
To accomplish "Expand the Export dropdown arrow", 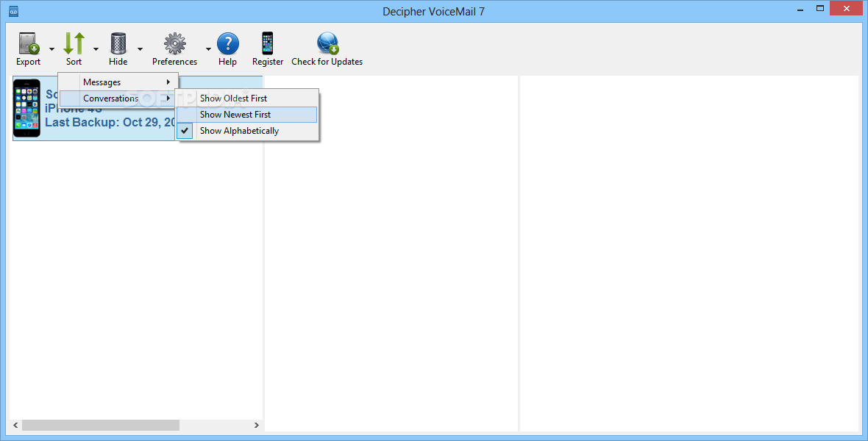I will (x=51, y=49).
